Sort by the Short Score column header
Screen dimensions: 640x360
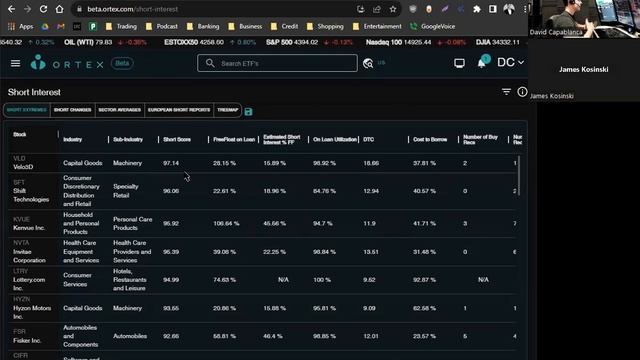pyautogui.click(x=177, y=140)
